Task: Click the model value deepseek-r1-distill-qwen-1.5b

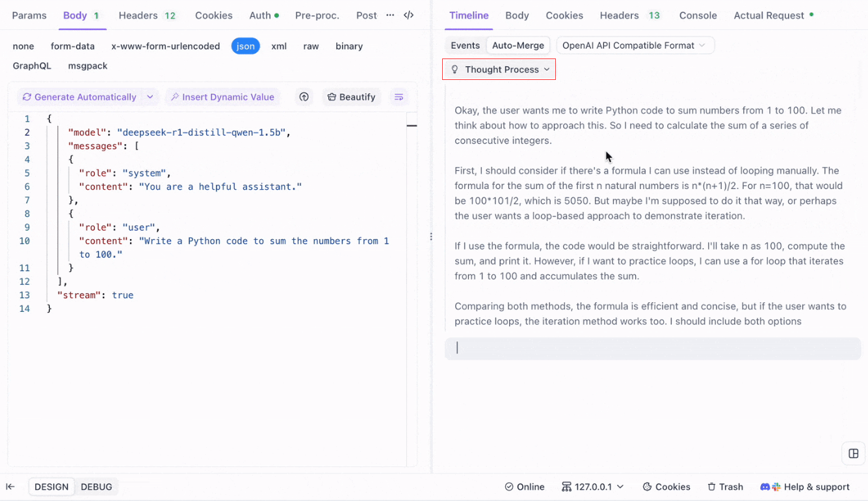Action: pyautogui.click(x=201, y=133)
